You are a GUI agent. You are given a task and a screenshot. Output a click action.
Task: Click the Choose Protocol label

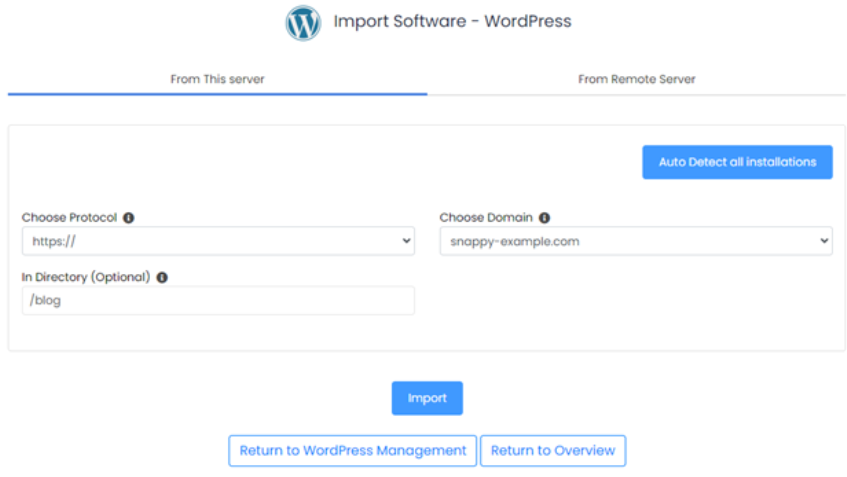69,218
